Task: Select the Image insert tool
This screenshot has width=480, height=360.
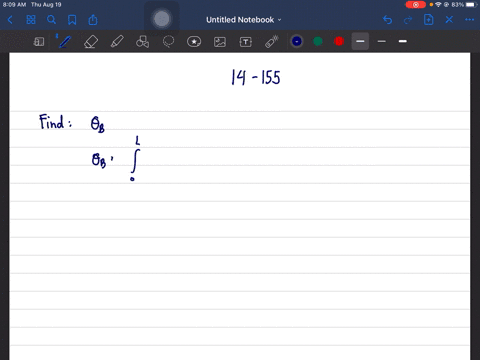Action: point(220,42)
